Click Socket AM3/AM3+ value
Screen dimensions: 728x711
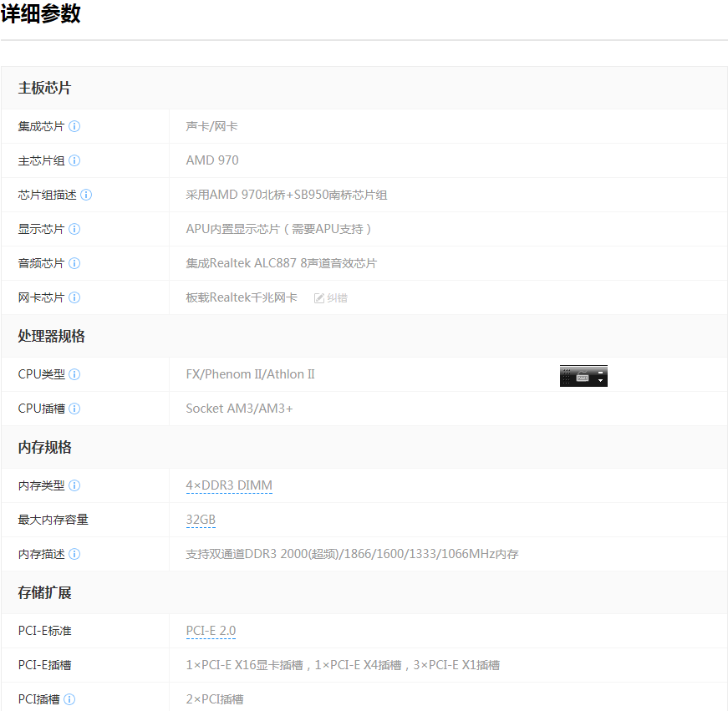[239, 409]
